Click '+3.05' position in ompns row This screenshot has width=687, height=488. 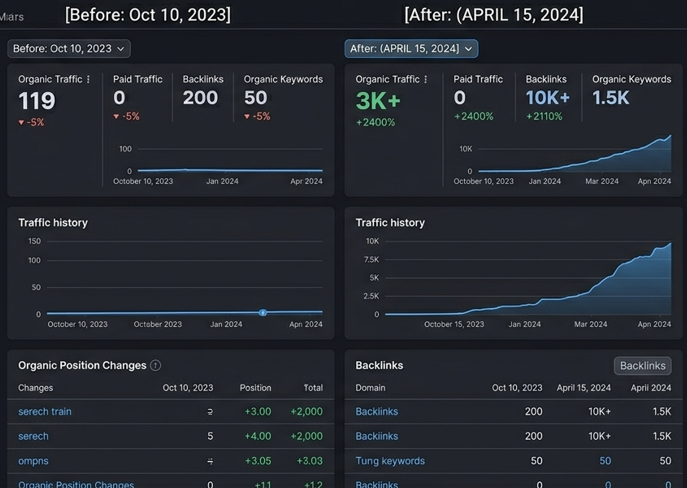(x=258, y=461)
